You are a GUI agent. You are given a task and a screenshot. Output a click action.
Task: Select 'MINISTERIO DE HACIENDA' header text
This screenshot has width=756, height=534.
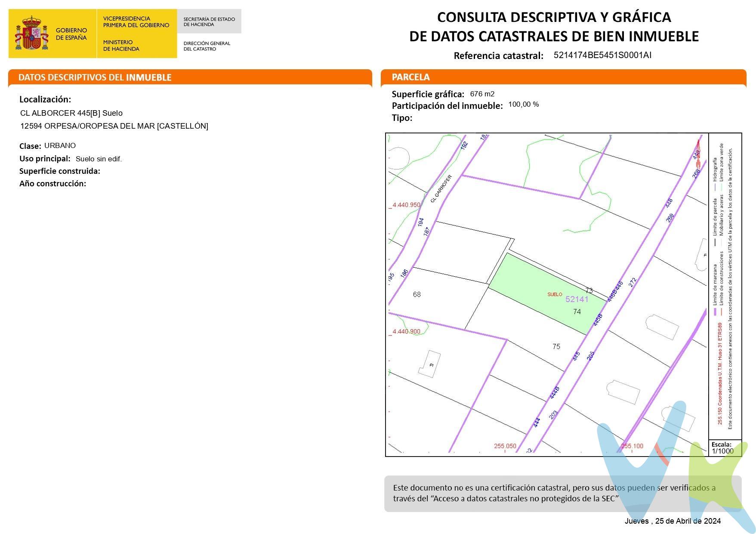[x=121, y=46]
